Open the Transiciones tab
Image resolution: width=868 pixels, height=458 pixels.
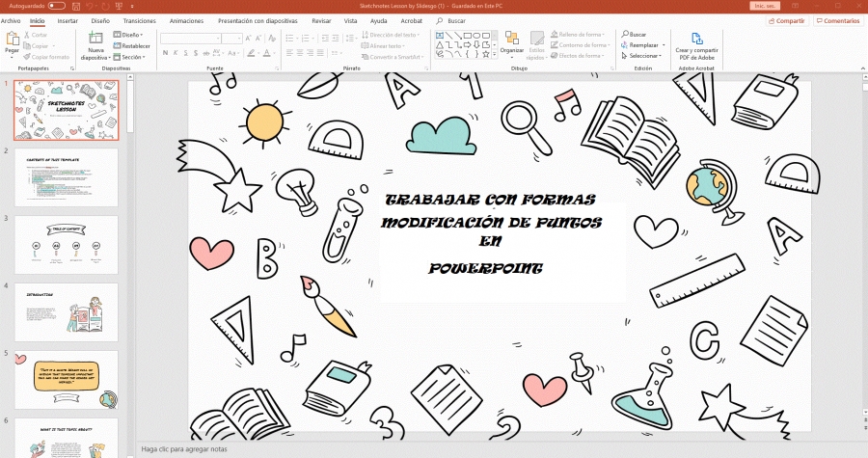140,21
